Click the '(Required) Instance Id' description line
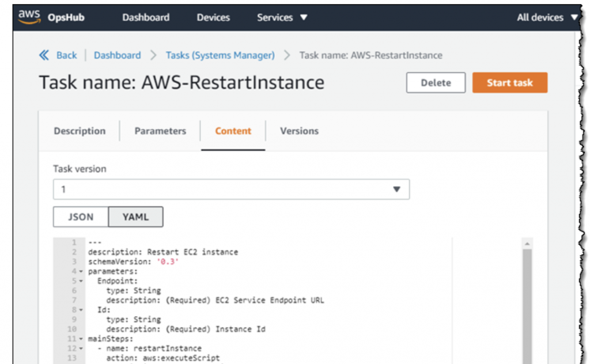Viewport: 590px width, 364px height. tap(186, 329)
